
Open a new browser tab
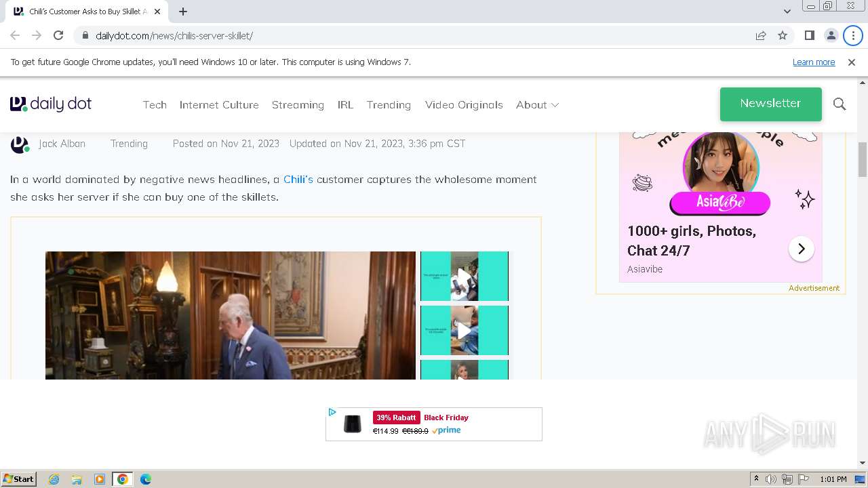click(x=183, y=12)
